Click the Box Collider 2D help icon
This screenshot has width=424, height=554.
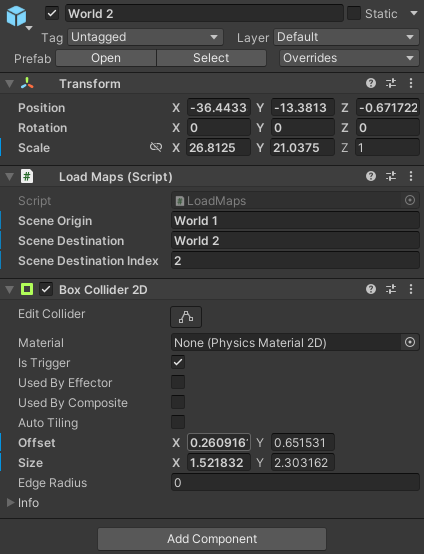[371, 289]
